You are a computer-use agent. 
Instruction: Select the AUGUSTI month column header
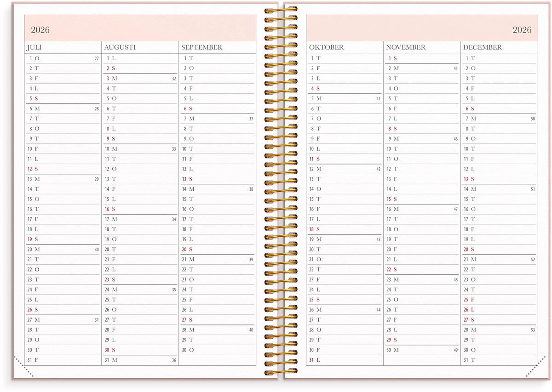[x=120, y=47]
